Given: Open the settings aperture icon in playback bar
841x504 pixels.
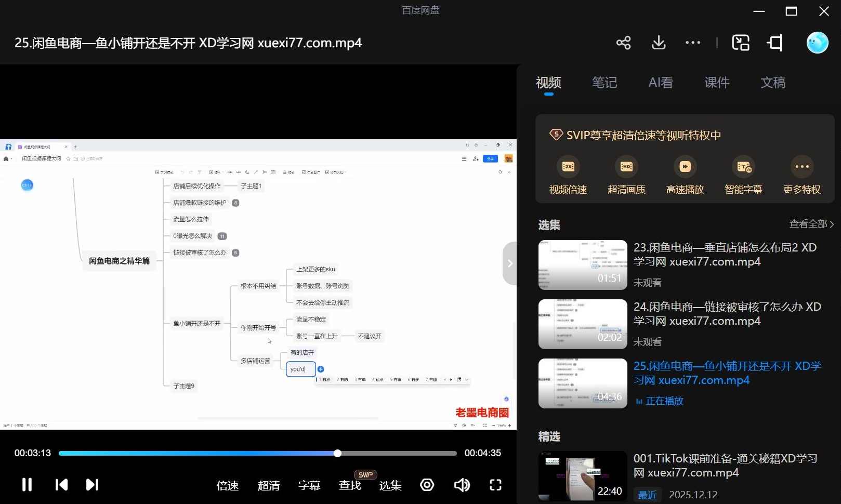Looking at the screenshot, I should 427,485.
